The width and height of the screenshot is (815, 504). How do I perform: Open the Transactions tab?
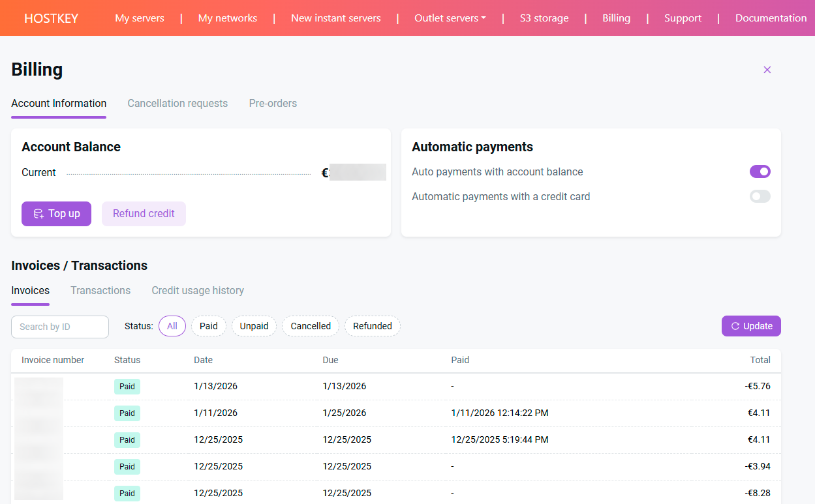click(100, 290)
